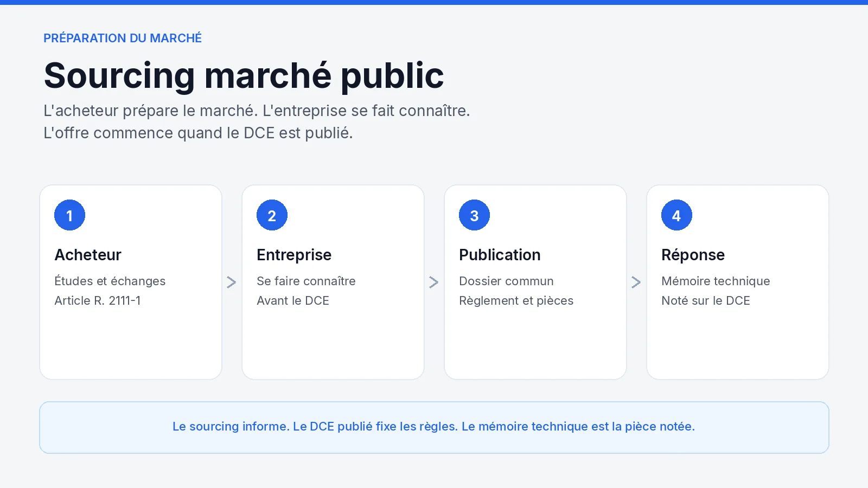Click the line 'L'offre commence quand le DCE est publié.'

pos(198,133)
